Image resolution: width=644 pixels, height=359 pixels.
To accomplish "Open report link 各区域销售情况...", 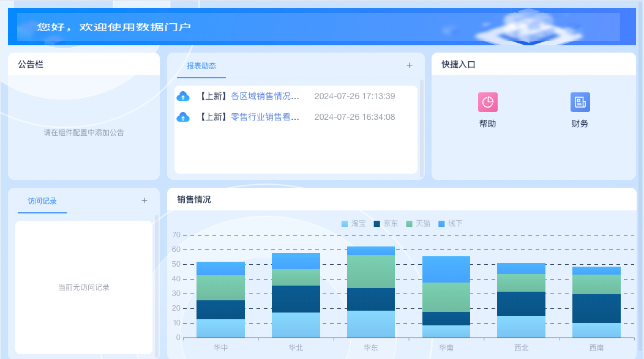I will (265, 96).
